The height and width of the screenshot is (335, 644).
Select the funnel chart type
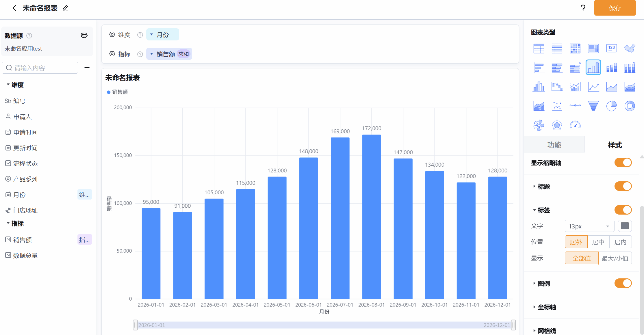[x=593, y=106]
